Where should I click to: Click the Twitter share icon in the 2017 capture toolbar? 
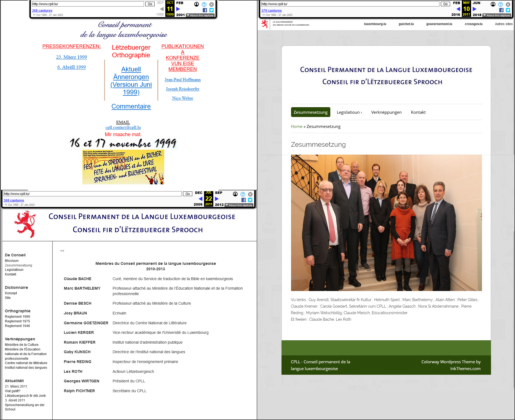click(508, 10)
